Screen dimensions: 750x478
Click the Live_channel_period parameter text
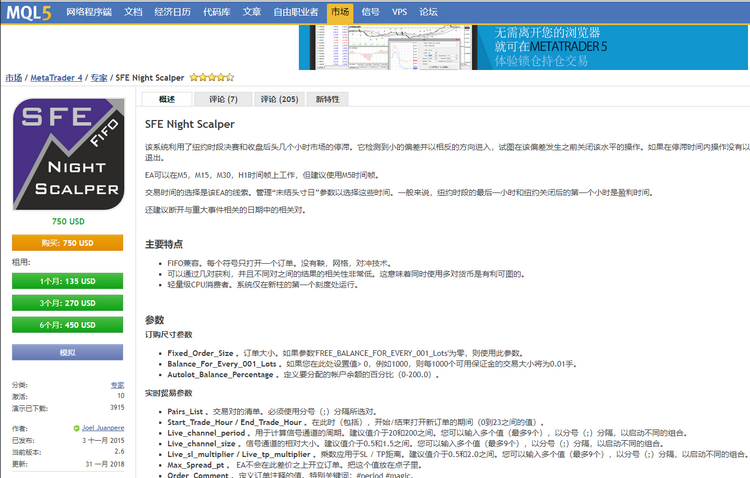click(x=206, y=433)
